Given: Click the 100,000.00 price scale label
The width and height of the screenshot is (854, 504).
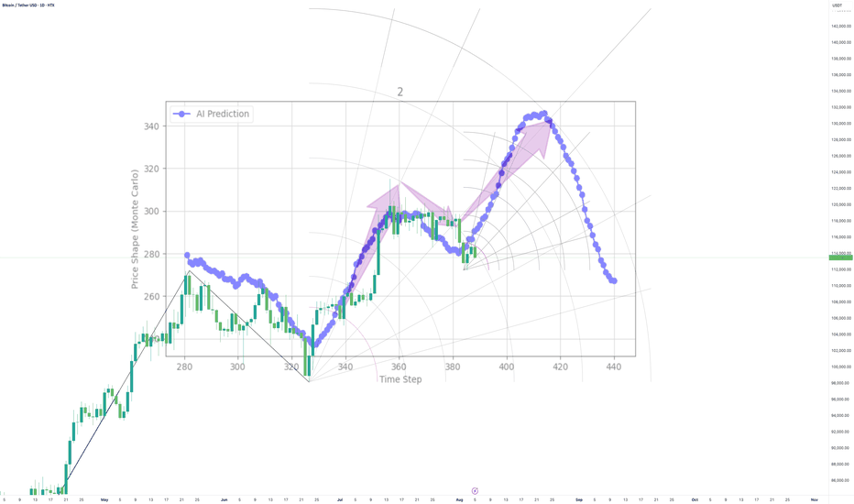Looking at the screenshot, I should coord(841,367).
